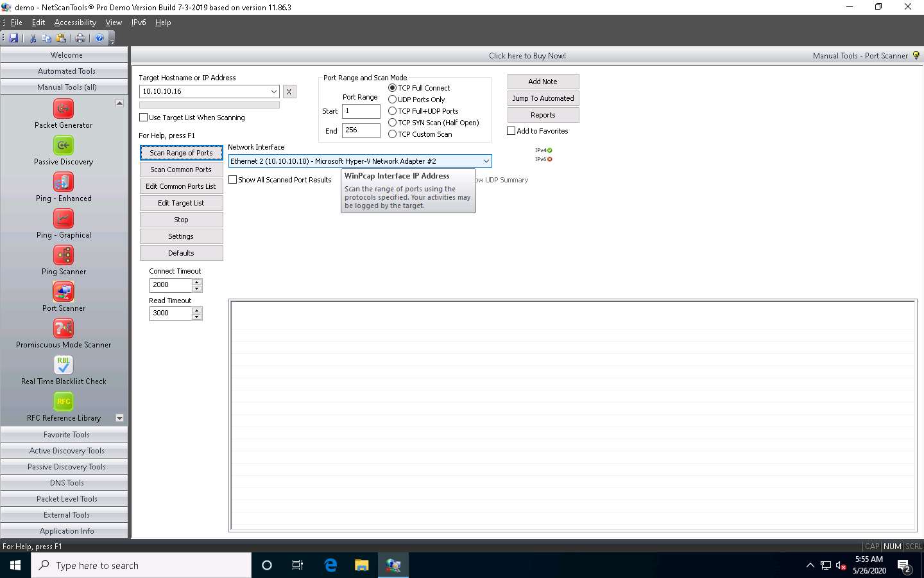Click the blue Help question mark icon
Image resolution: width=924 pixels, height=578 pixels.
99,39
